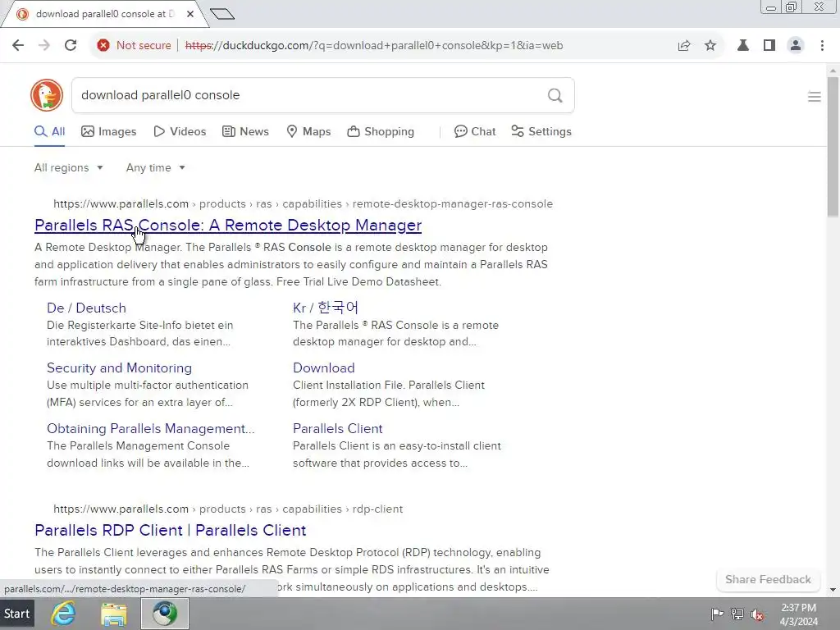Launch Internet Explorer from taskbar
The height and width of the screenshot is (630, 840).
[63, 614]
